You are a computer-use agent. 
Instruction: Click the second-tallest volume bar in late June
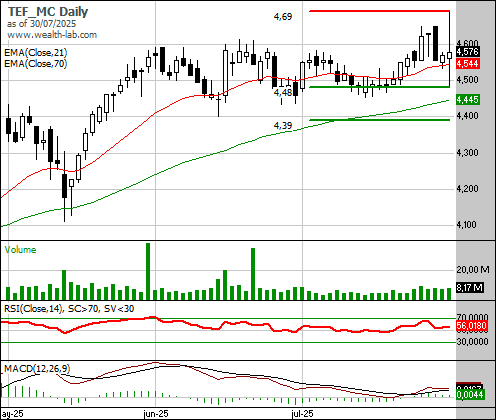[253, 274]
